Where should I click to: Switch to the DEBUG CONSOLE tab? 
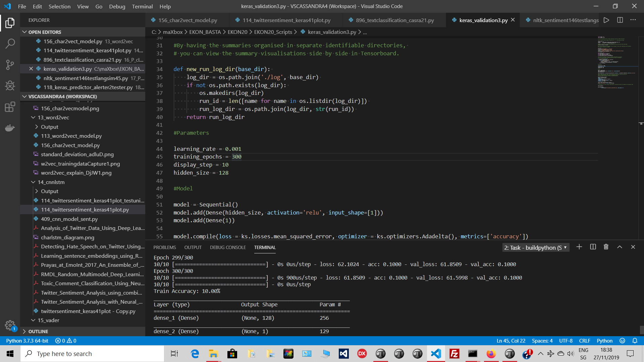tap(228, 247)
